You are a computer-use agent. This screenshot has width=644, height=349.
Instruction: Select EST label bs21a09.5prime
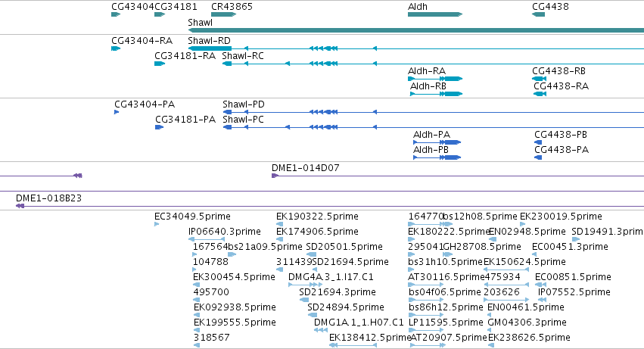pos(265,247)
